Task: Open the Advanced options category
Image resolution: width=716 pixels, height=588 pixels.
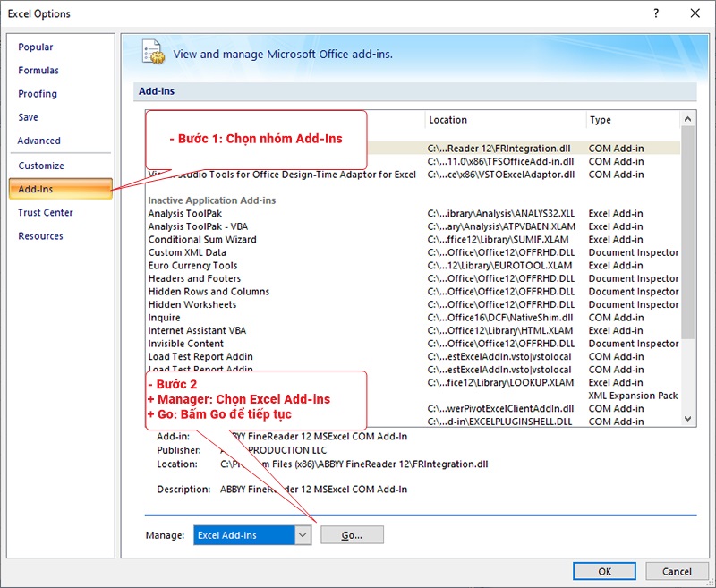Action: (38, 141)
